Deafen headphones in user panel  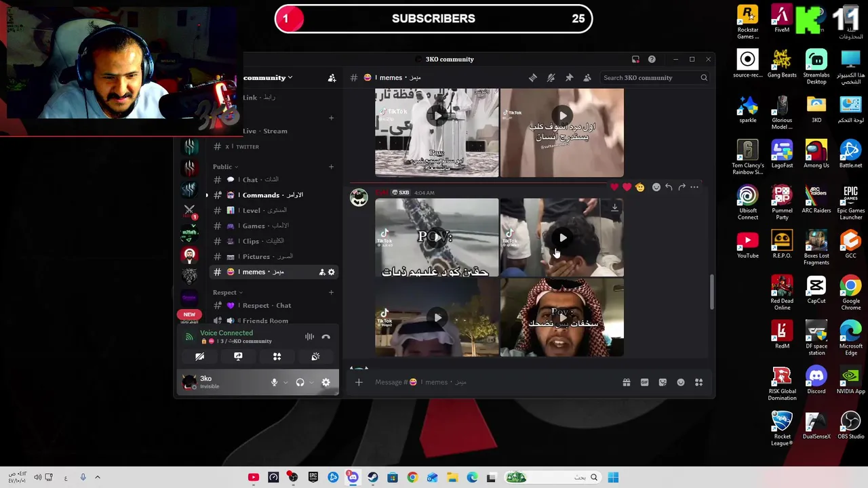click(300, 382)
